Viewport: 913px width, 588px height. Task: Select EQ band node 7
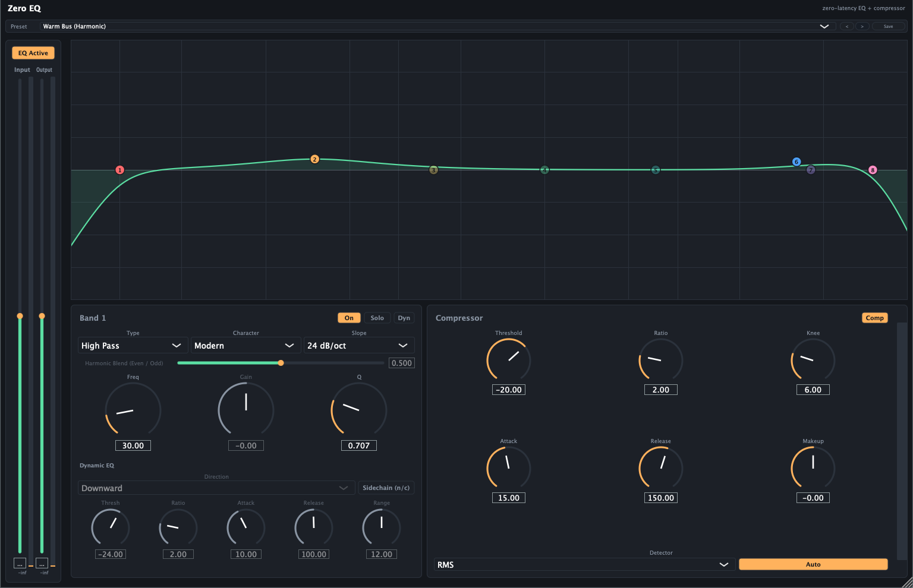811,170
